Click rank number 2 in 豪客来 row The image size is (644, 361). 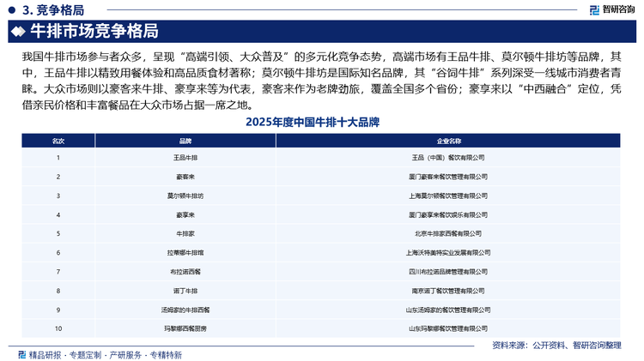click(58, 177)
